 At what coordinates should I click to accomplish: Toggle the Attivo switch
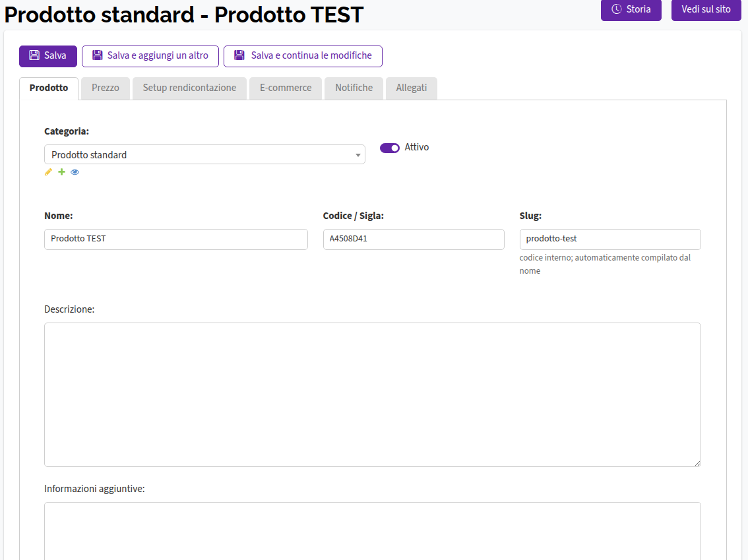point(390,148)
